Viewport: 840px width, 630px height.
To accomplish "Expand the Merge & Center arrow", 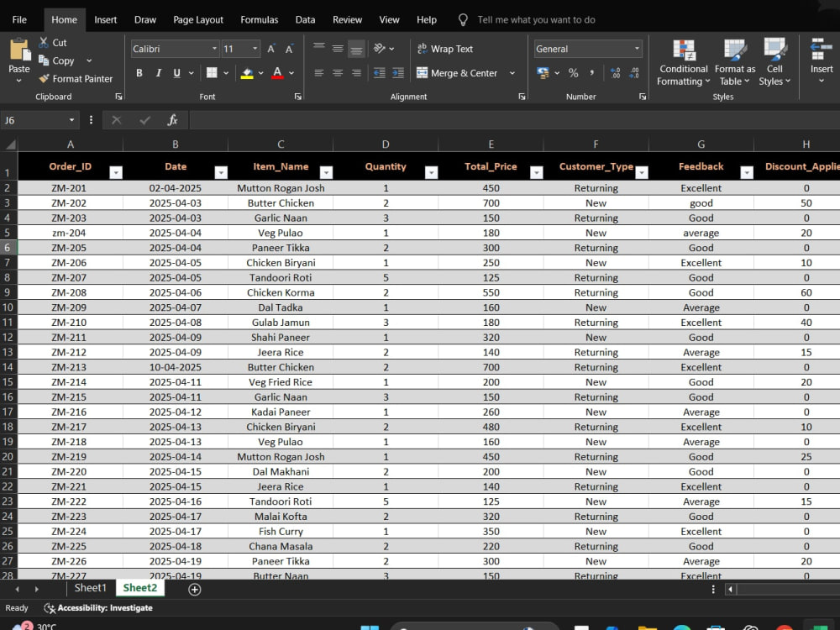I will (512, 73).
